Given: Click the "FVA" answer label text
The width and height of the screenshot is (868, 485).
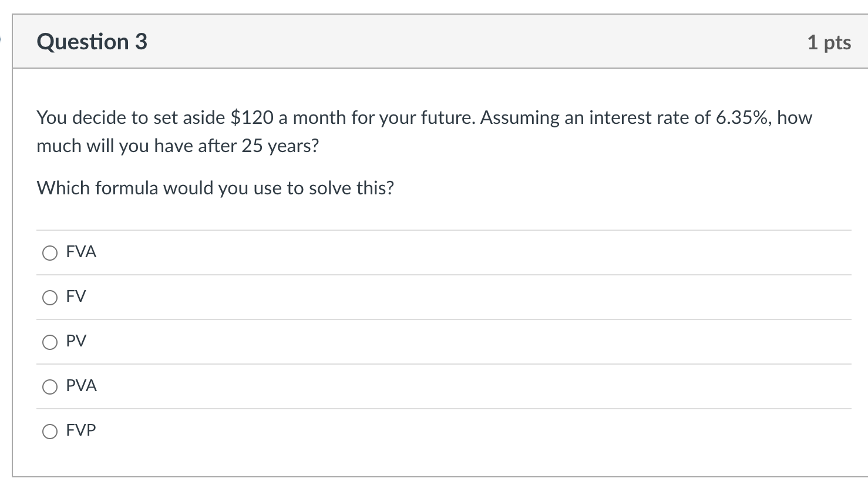Looking at the screenshot, I should [81, 252].
